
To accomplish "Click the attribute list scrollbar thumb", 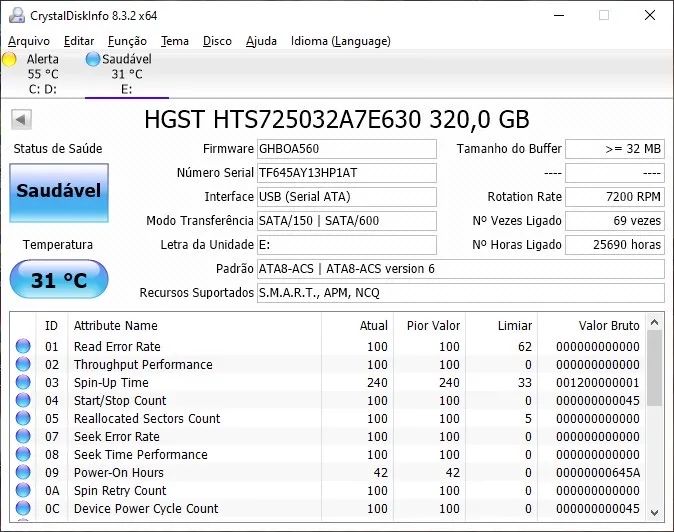I will 655,368.
